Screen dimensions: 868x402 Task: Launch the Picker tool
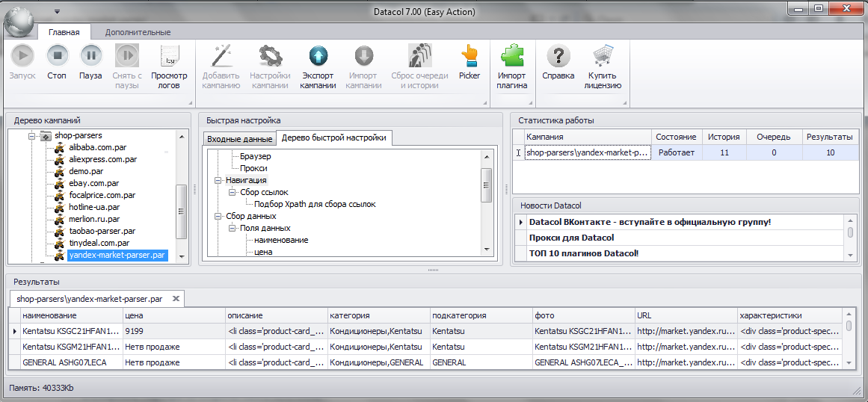click(470, 56)
